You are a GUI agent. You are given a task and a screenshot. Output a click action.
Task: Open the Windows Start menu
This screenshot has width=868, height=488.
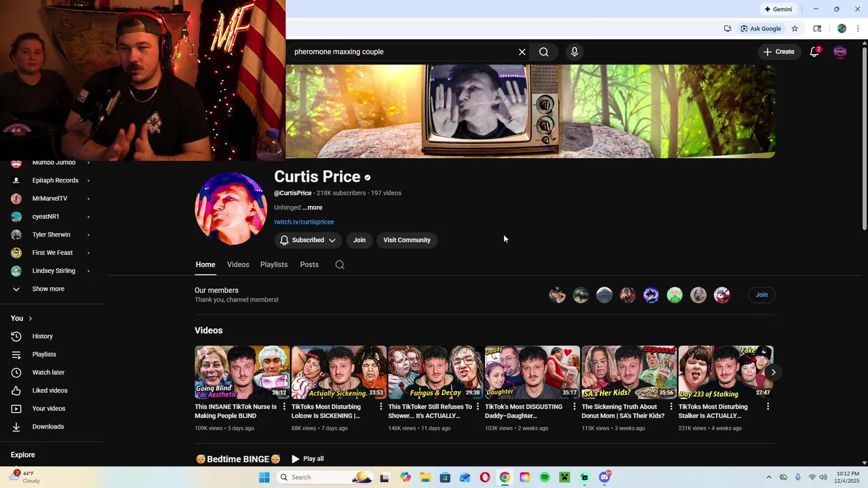(264, 477)
